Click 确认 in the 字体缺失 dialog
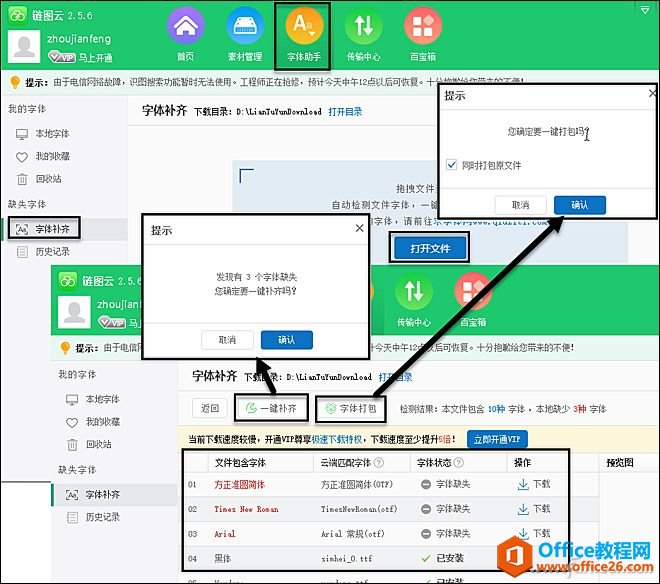This screenshot has width=660, height=584. pyautogui.click(x=287, y=340)
